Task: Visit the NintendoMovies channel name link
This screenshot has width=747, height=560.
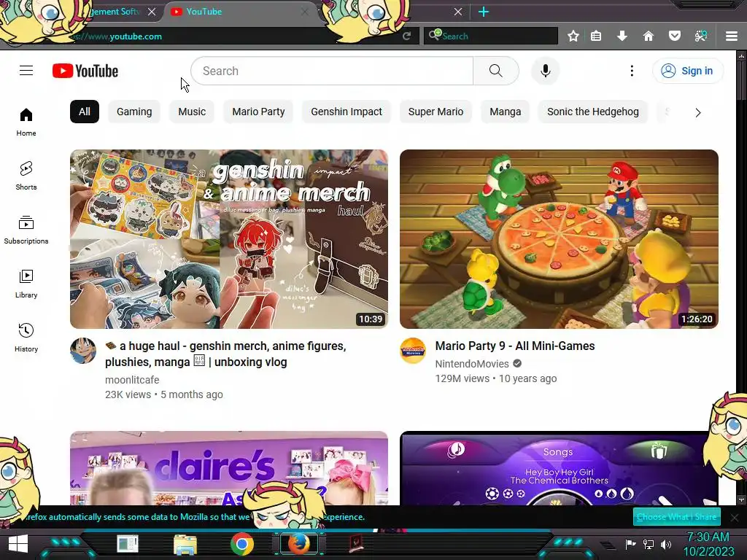Action: [x=472, y=364]
